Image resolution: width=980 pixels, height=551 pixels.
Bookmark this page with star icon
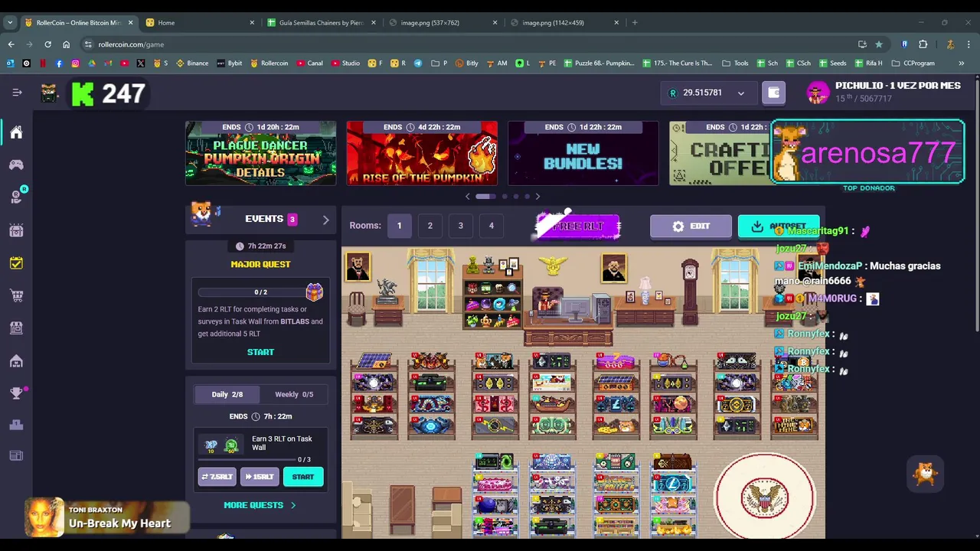click(878, 44)
